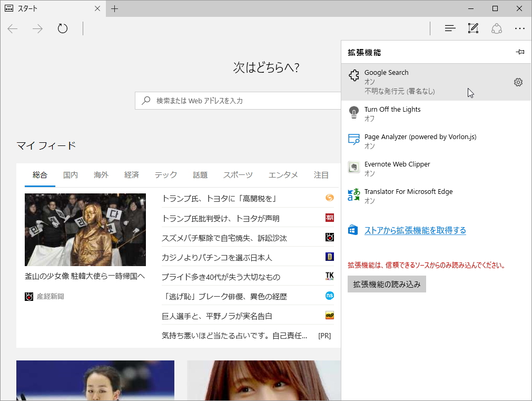
Task: Open headline スズメバチ駆除で自宅焼失、訴訟沙汰
Action: 224,238
